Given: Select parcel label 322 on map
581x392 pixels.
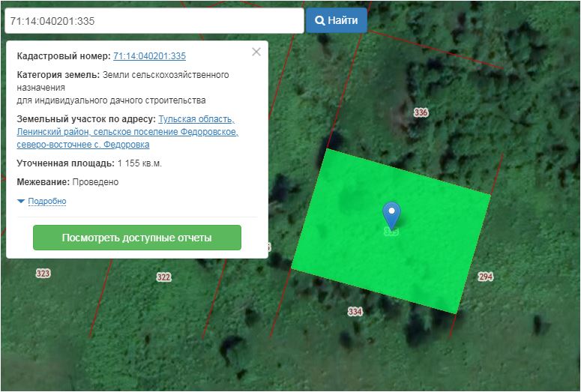Looking at the screenshot, I should click(163, 277).
